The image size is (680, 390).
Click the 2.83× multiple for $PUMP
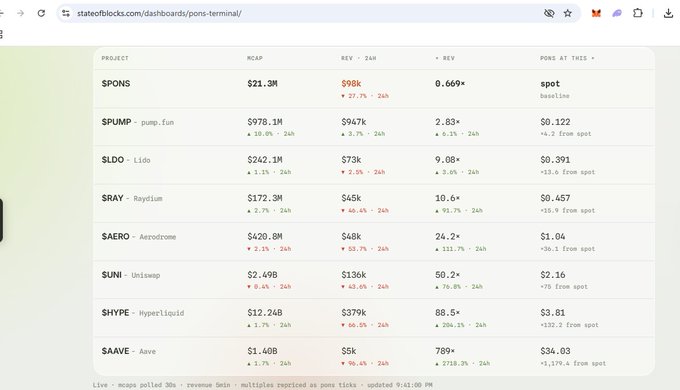(x=448, y=122)
